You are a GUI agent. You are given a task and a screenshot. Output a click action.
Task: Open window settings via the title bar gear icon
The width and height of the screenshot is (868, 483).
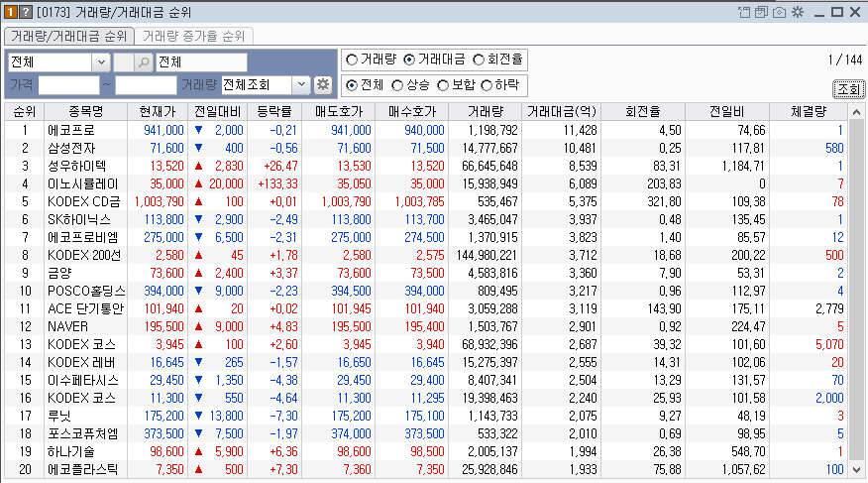(797, 12)
